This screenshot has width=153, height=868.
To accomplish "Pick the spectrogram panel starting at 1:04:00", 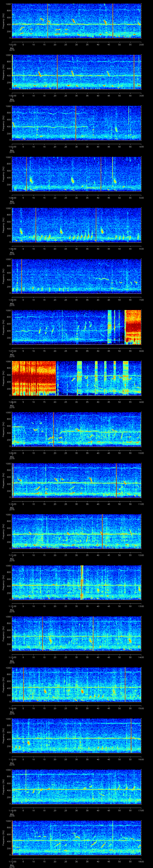I will click(x=77, y=174).
